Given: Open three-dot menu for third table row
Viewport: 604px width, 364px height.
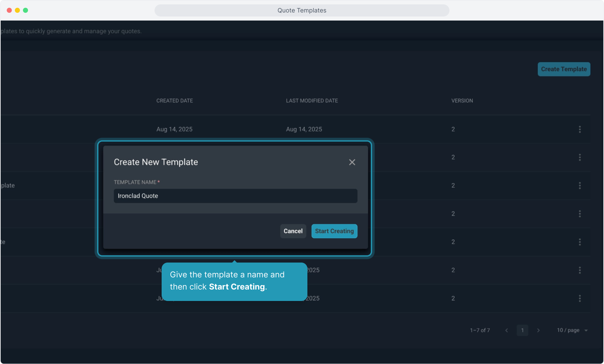Looking at the screenshot, I should [580, 186].
